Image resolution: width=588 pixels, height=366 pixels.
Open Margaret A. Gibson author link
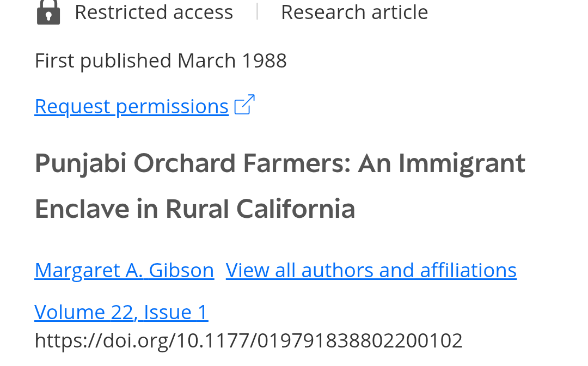click(124, 270)
